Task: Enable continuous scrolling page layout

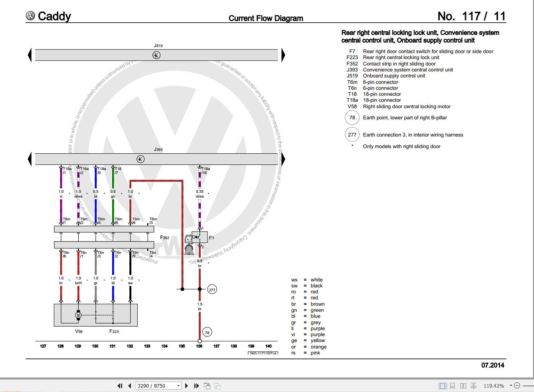Action: [x=452, y=386]
